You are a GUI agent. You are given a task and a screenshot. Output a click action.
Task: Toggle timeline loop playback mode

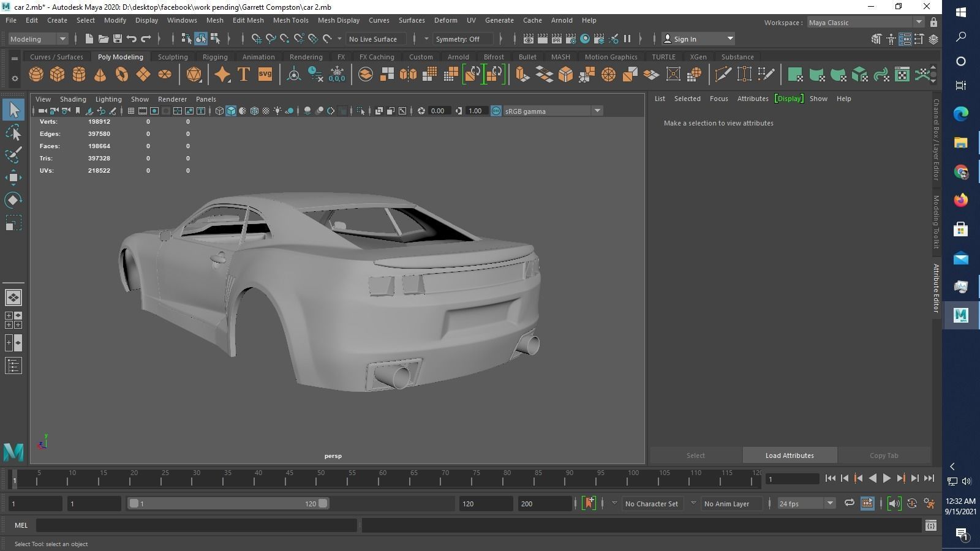pos(849,503)
